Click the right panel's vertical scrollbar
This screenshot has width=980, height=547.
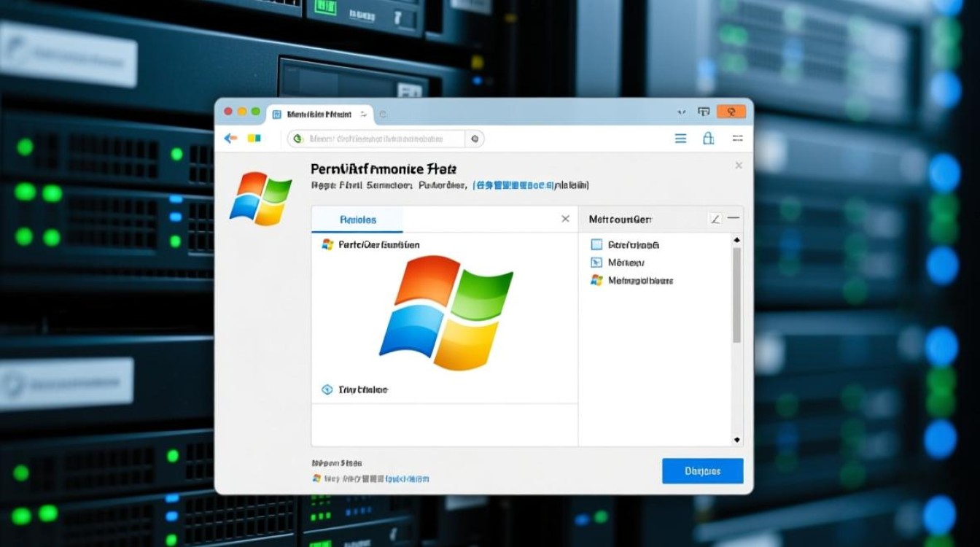click(736, 295)
